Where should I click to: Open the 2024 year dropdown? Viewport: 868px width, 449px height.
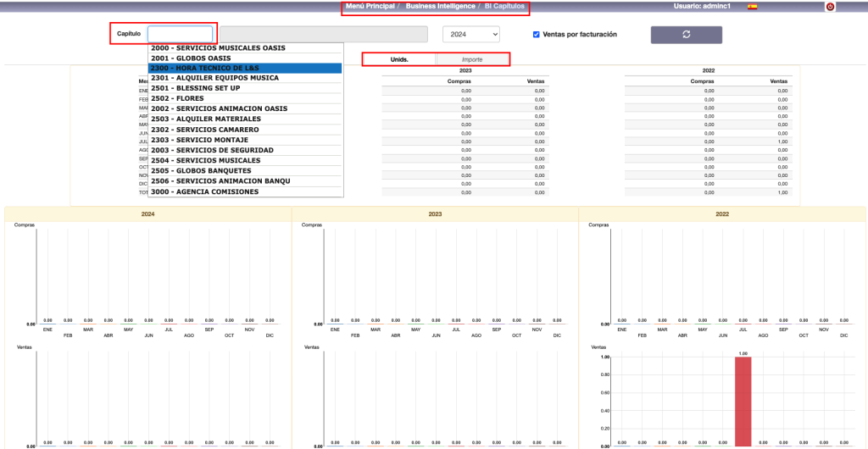coord(470,35)
